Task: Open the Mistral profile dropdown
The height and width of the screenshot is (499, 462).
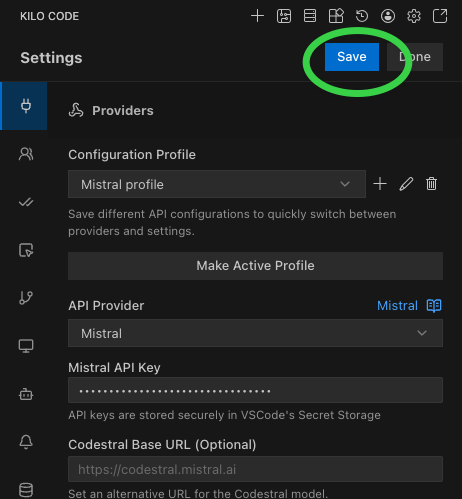Action: coord(217,184)
